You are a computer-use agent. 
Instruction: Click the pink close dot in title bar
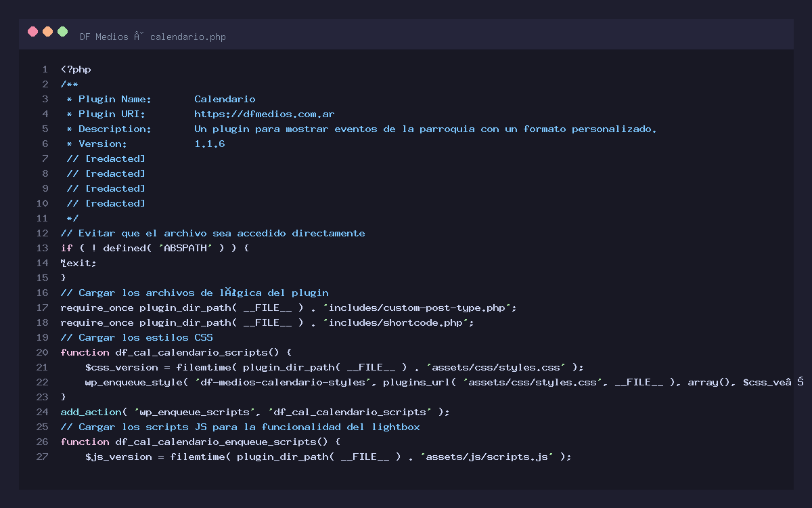[32, 31]
